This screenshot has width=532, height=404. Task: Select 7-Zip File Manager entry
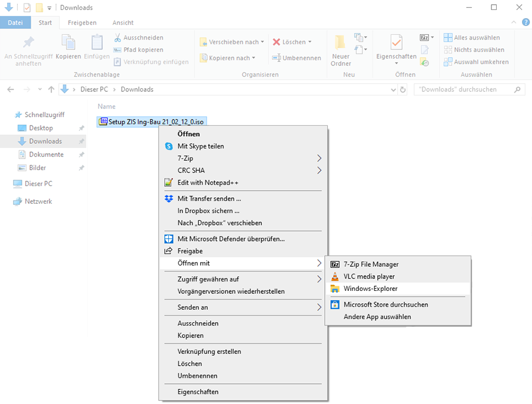pos(371,264)
